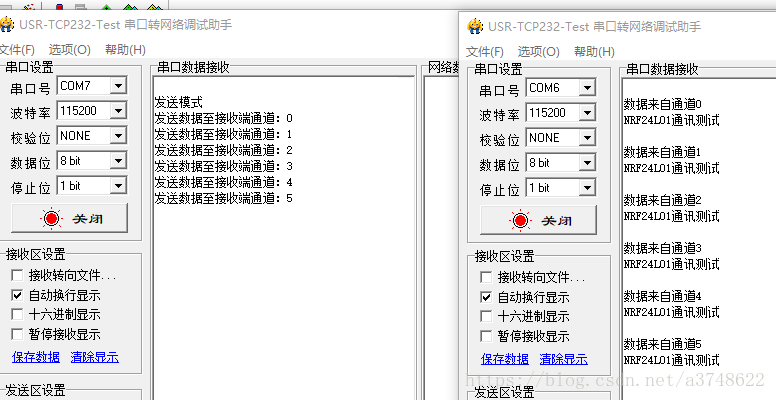Viewport: 776px width, 400px height.
Task: Click 串口数据接收 group title in COM6 window
Action: (x=663, y=69)
